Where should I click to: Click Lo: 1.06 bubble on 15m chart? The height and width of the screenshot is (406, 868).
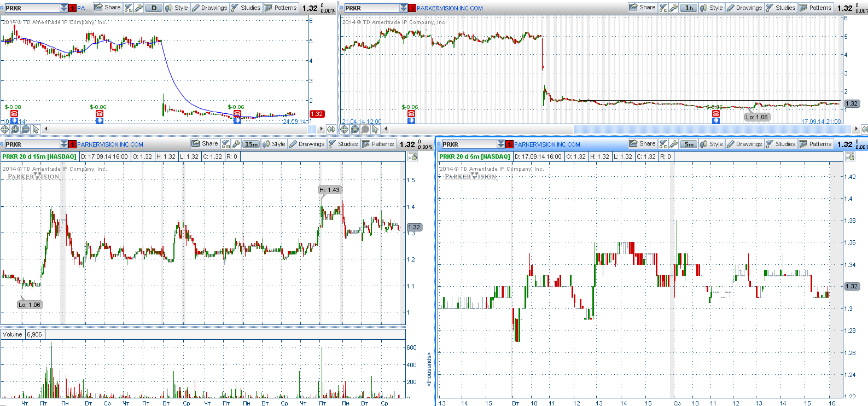tap(30, 305)
